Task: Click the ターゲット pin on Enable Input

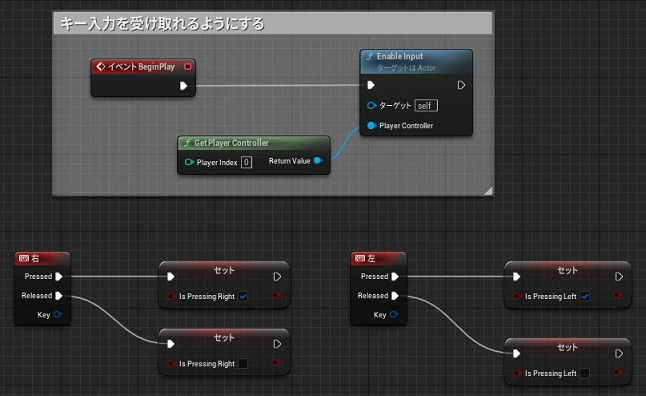Action: (x=372, y=105)
